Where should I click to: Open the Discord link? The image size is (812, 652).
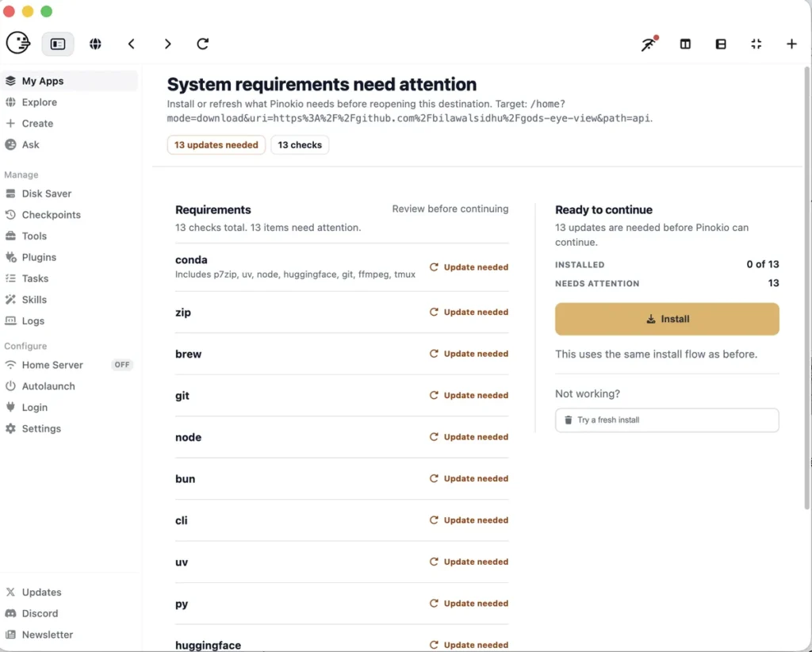tap(70, 613)
